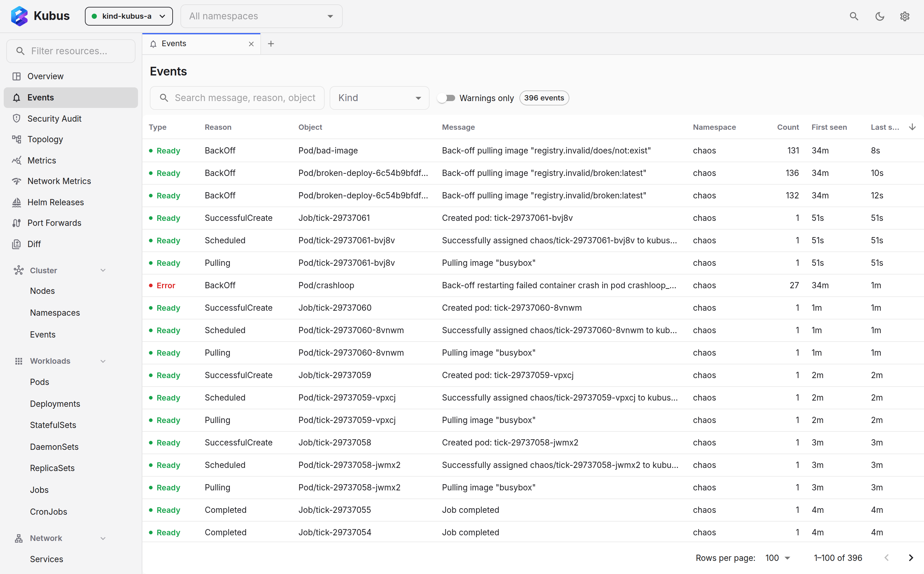The width and height of the screenshot is (924, 574).
Task: Click search icon in event search box
Action: pos(164,98)
